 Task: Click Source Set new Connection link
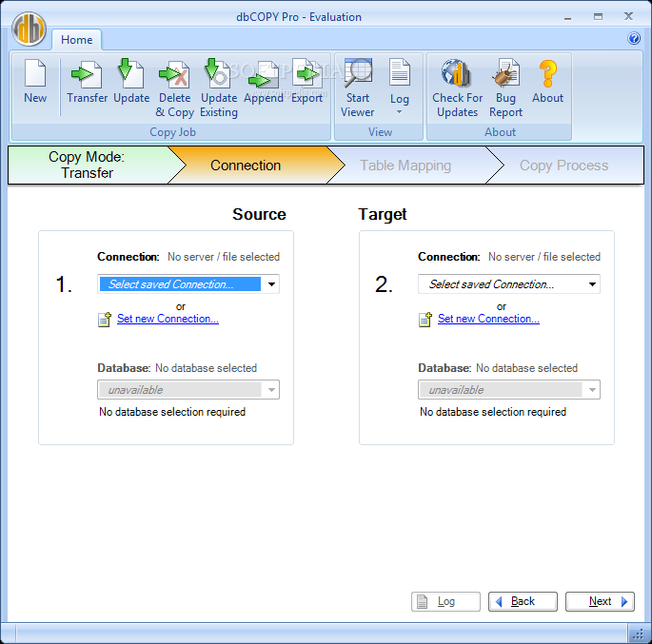pos(168,319)
